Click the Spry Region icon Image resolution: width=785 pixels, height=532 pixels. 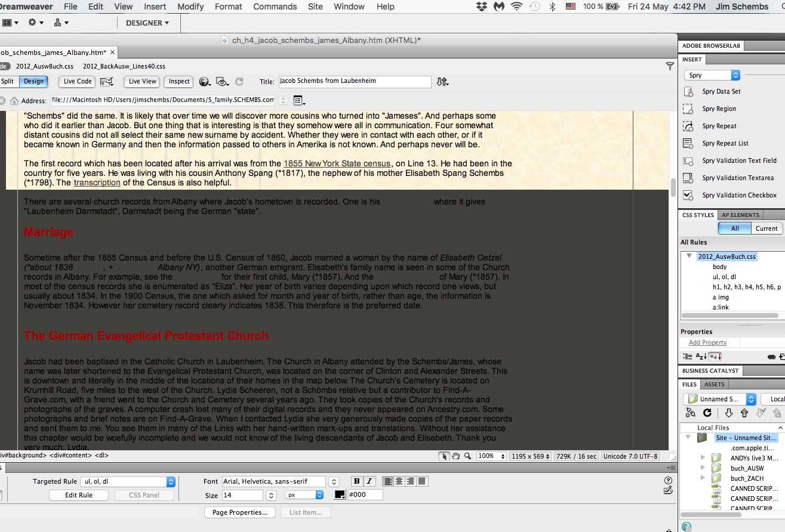coord(688,109)
